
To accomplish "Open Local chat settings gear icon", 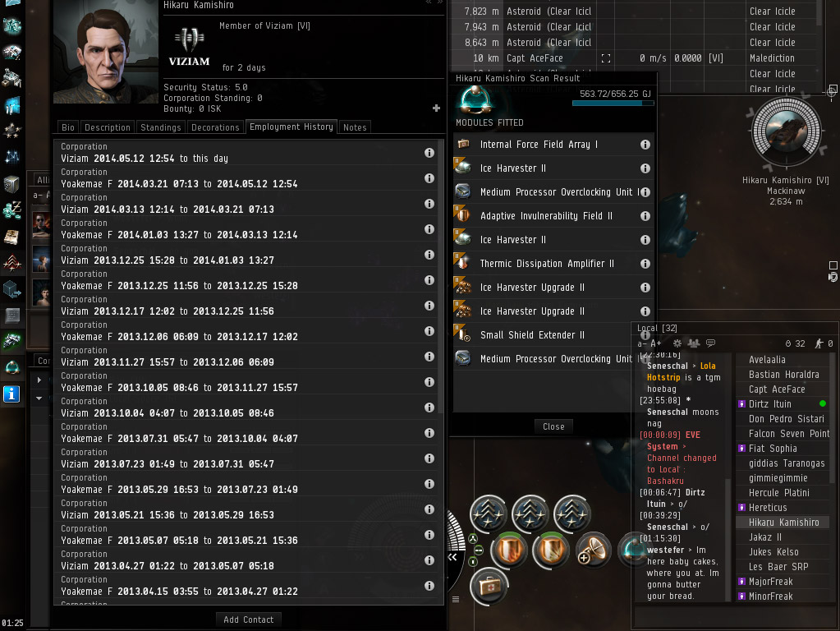I will (677, 343).
